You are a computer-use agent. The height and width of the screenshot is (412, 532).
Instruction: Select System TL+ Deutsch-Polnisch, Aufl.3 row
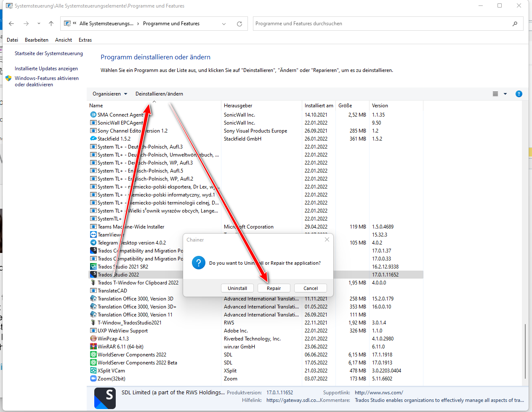point(256,146)
